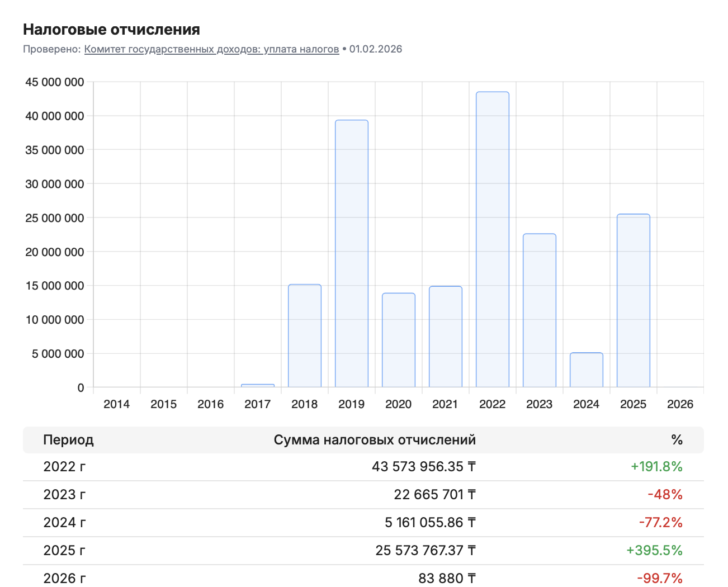Click the Период column header

[68, 440]
